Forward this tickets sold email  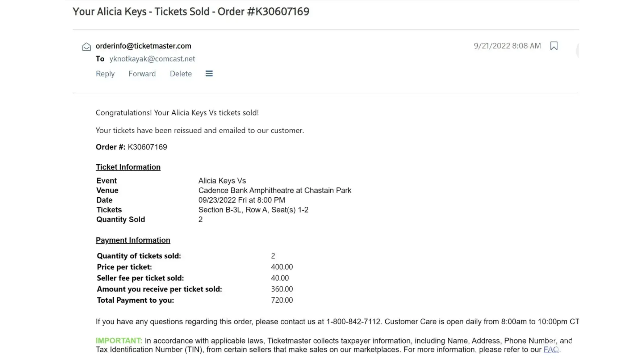click(142, 74)
